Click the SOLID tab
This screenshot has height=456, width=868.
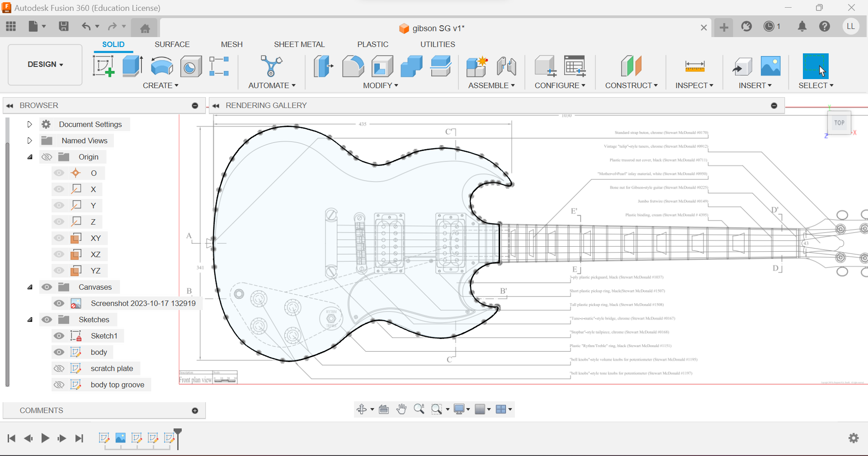pyautogui.click(x=113, y=44)
